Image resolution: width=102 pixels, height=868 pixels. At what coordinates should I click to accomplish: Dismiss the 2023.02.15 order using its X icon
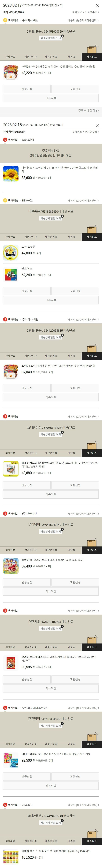(97, 125)
